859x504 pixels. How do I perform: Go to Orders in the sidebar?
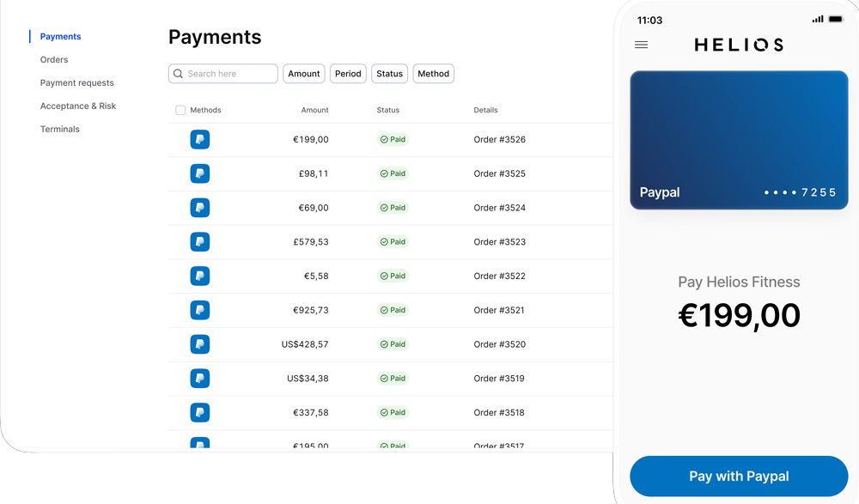pyautogui.click(x=54, y=60)
